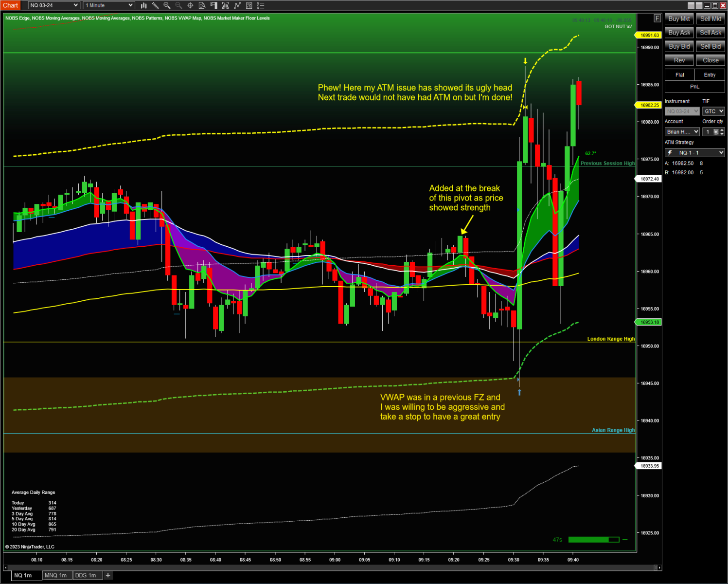Click the Buy Bid button
Viewport: 728px width, 584px height.
pyautogui.click(x=679, y=47)
